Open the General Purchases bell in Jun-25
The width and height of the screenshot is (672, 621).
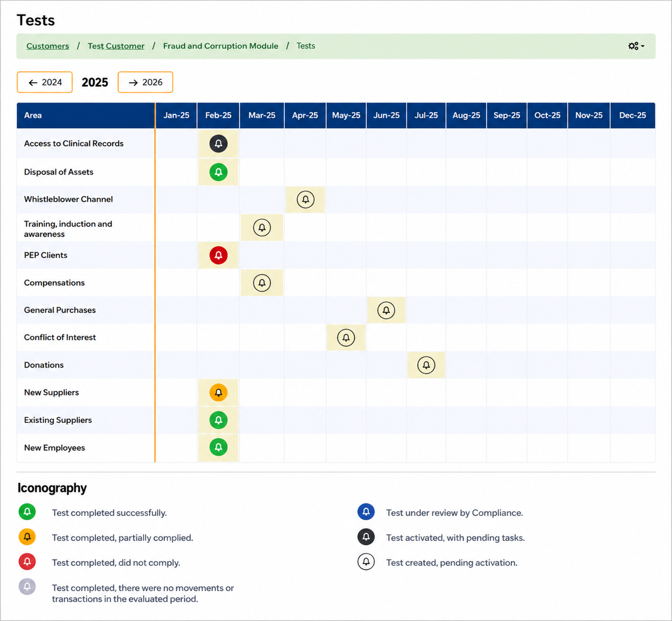click(x=386, y=310)
